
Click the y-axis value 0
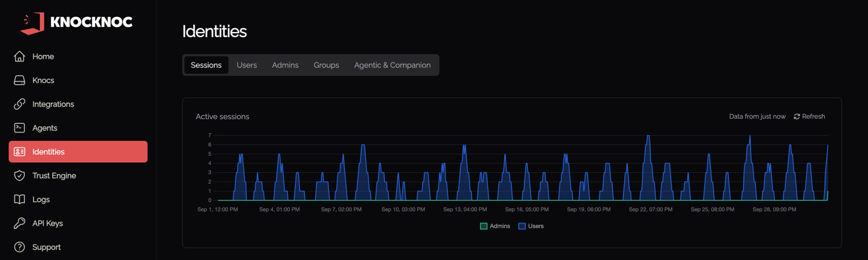(x=210, y=200)
